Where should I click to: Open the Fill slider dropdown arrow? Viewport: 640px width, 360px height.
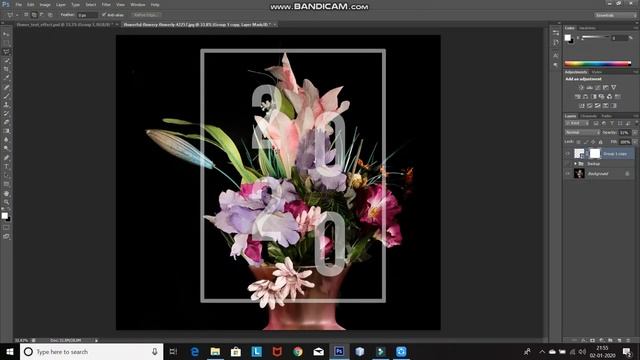(635, 142)
